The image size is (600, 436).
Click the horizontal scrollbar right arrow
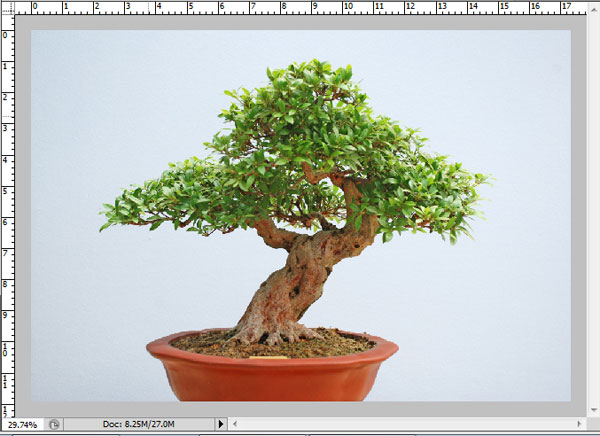coord(579,424)
